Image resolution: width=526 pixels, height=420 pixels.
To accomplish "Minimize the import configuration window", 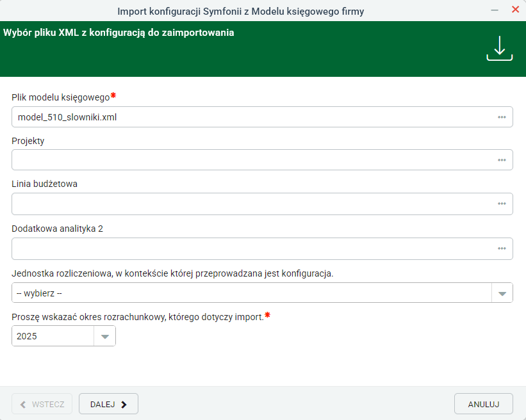I will tap(495, 10).
